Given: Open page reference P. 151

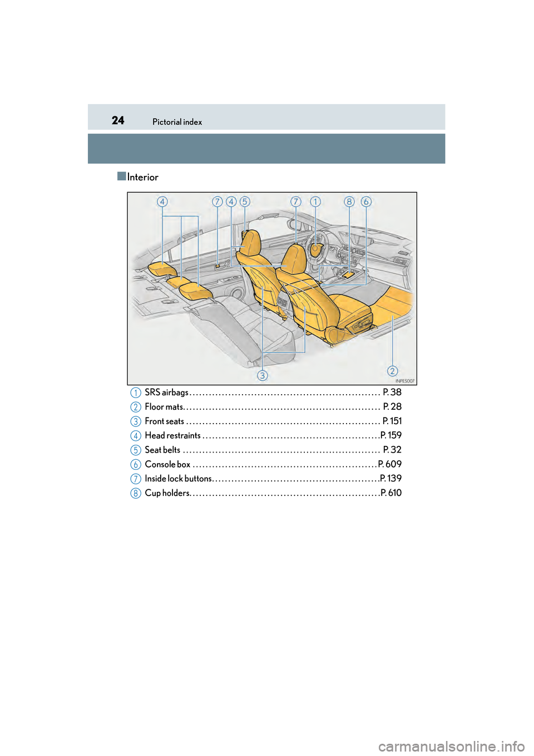Looking at the screenshot, I should (x=392, y=421).
